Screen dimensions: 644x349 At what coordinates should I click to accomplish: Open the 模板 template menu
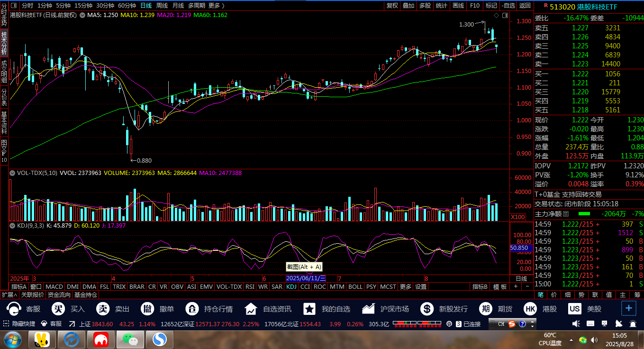(500, 286)
